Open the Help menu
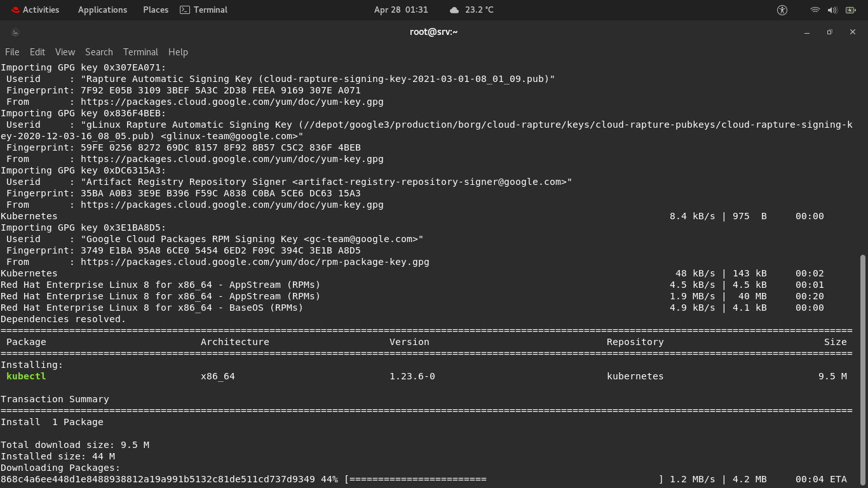This screenshot has width=868, height=488. coord(178,52)
